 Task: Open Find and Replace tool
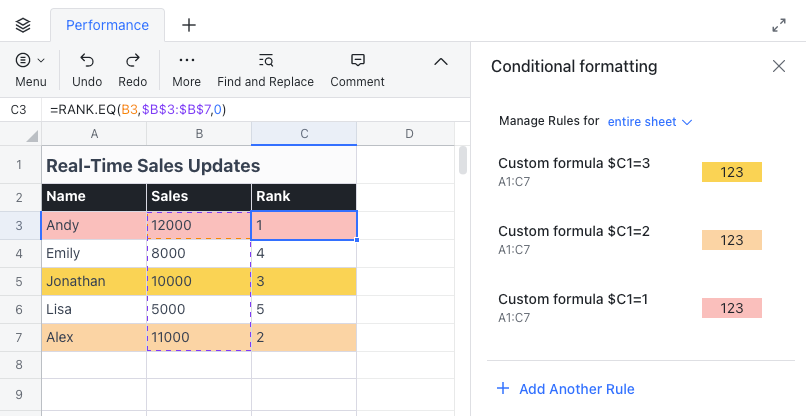click(265, 61)
